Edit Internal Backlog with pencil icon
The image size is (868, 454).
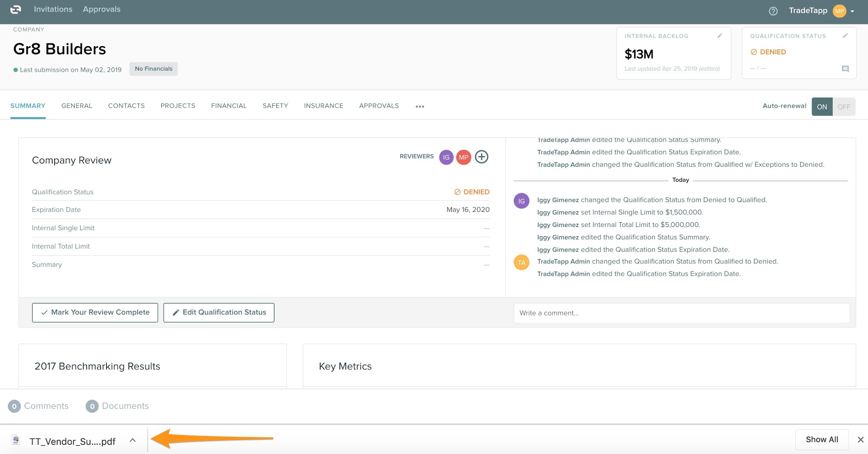(x=719, y=36)
